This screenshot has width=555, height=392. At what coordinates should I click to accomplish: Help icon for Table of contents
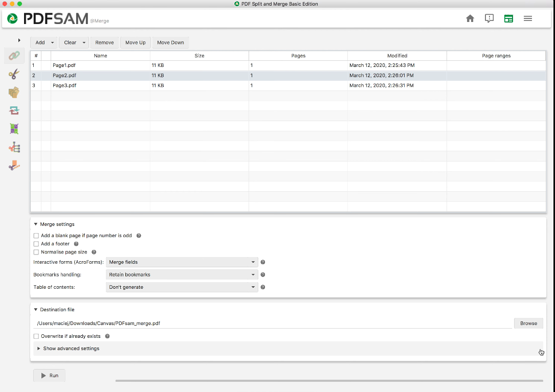262,287
